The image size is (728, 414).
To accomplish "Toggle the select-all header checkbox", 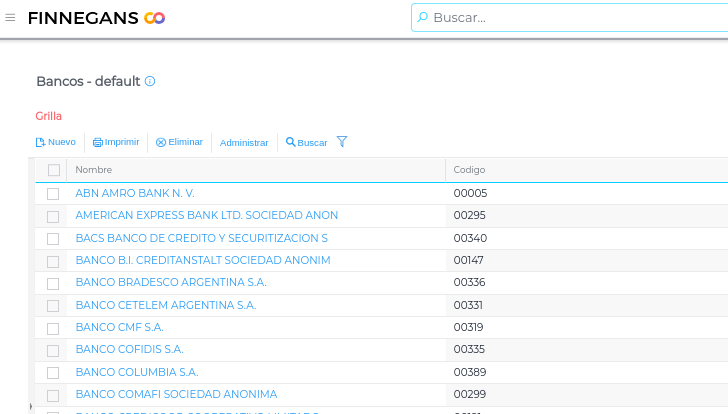I will 54,170.
